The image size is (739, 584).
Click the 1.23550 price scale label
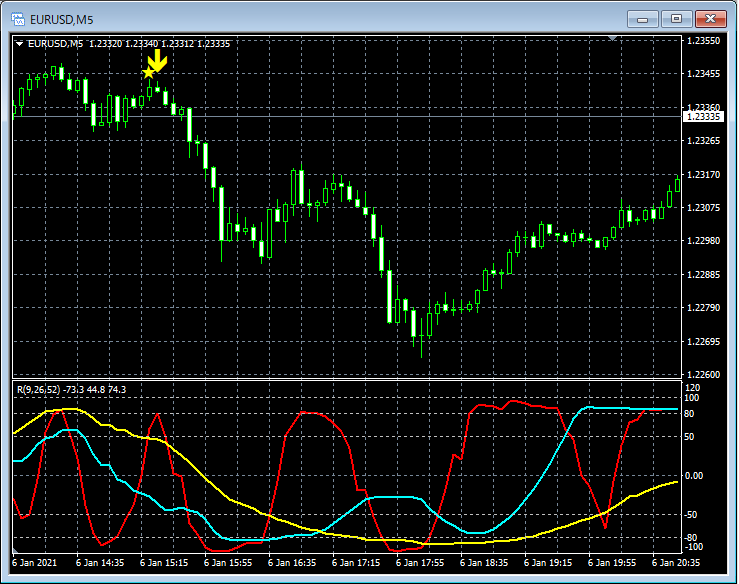coord(703,41)
